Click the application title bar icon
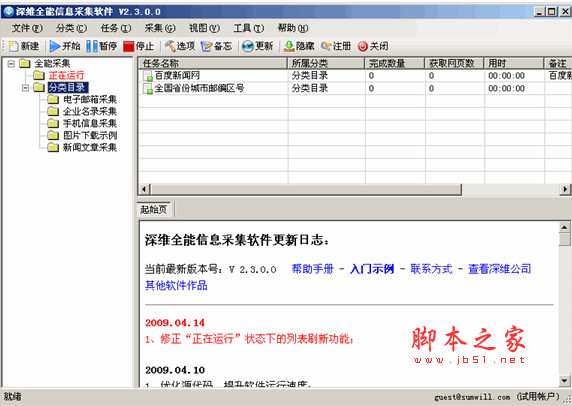 [x=8, y=12]
